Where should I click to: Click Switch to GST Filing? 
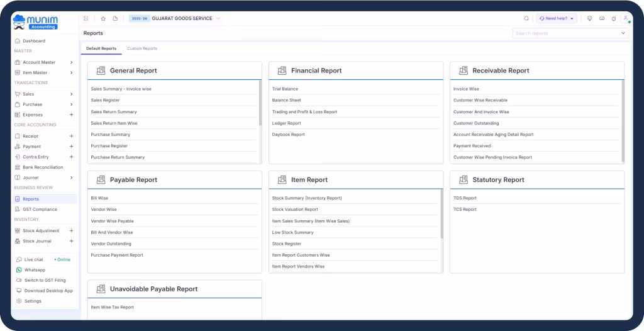click(45, 281)
